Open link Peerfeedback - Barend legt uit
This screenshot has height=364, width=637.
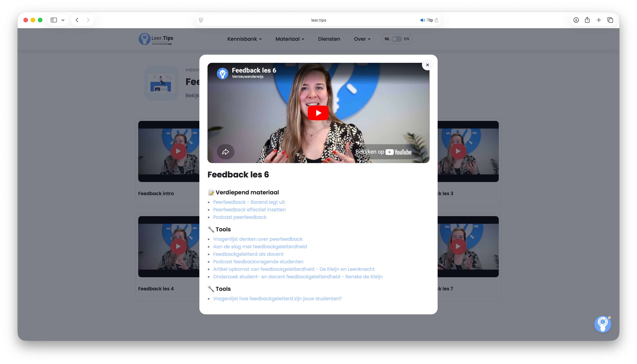coord(249,202)
